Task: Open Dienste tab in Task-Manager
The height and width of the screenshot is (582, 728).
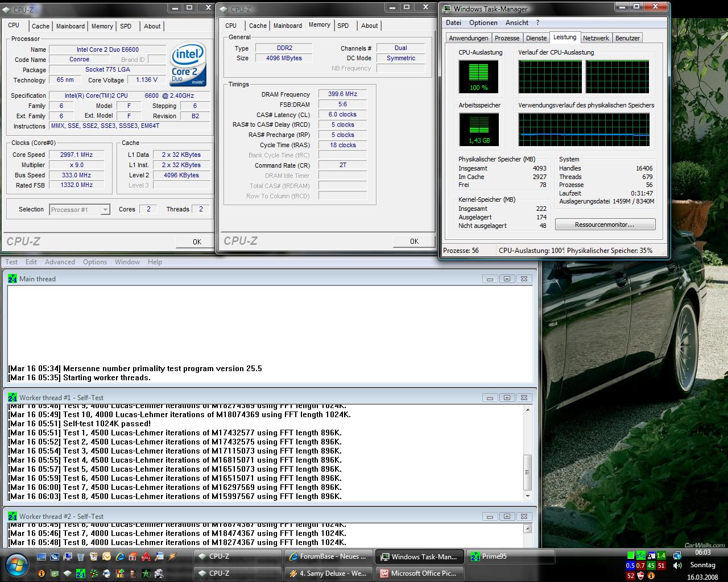Action: (x=536, y=38)
